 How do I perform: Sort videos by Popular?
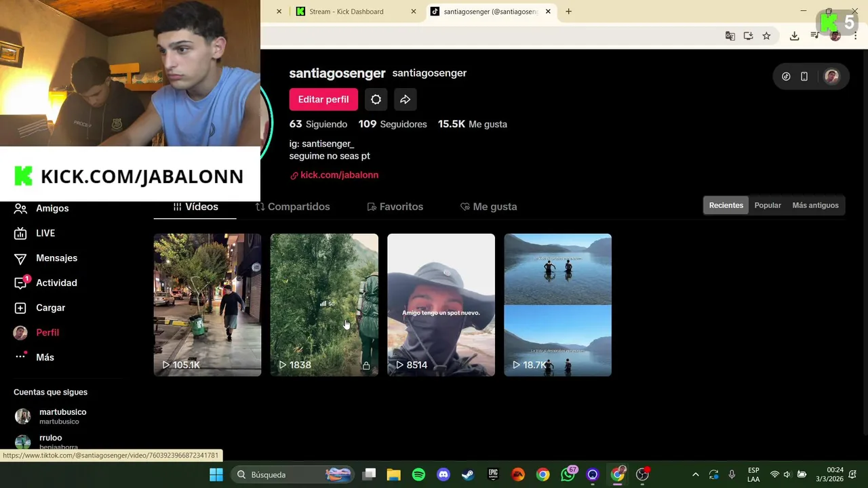(768, 205)
